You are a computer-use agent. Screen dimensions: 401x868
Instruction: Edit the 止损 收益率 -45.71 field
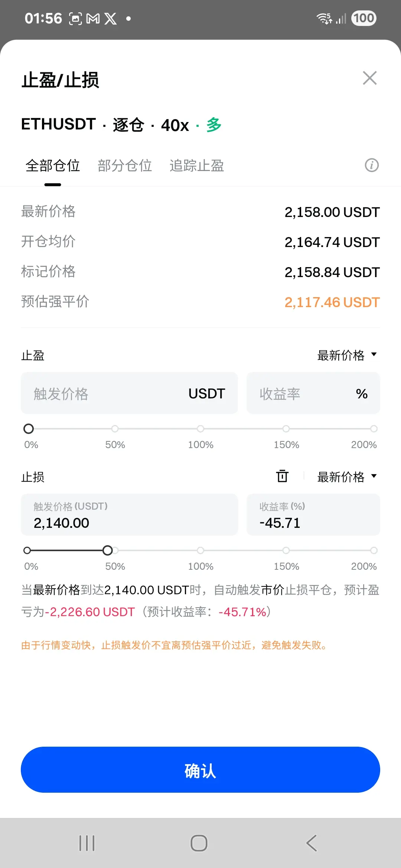[313, 515]
